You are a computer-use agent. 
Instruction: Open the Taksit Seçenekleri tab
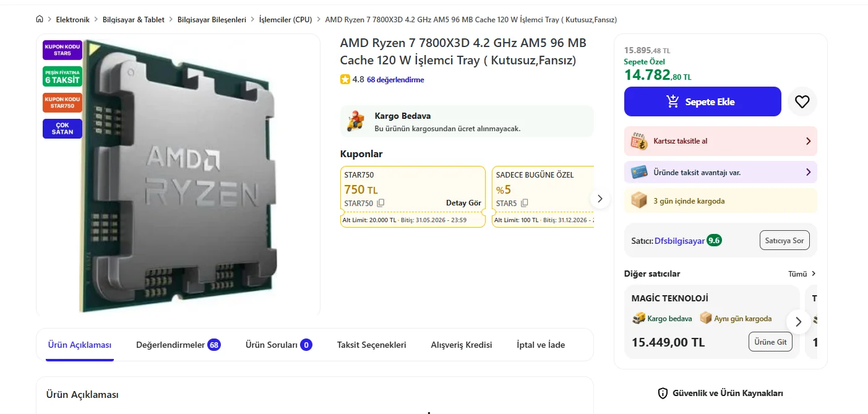pos(372,345)
